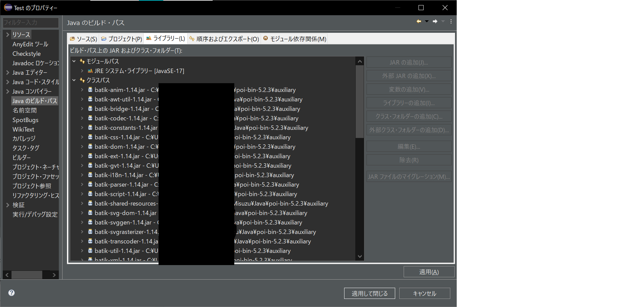Collapse the クラスパス tree node
644x307 pixels.
click(x=74, y=80)
